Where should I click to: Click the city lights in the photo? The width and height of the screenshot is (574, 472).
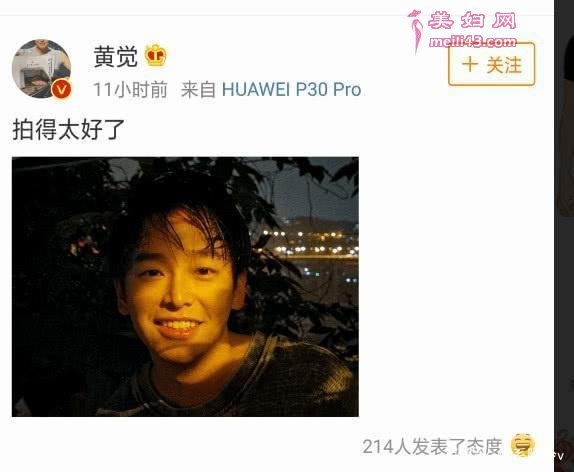pyautogui.click(x=311, y=243)
